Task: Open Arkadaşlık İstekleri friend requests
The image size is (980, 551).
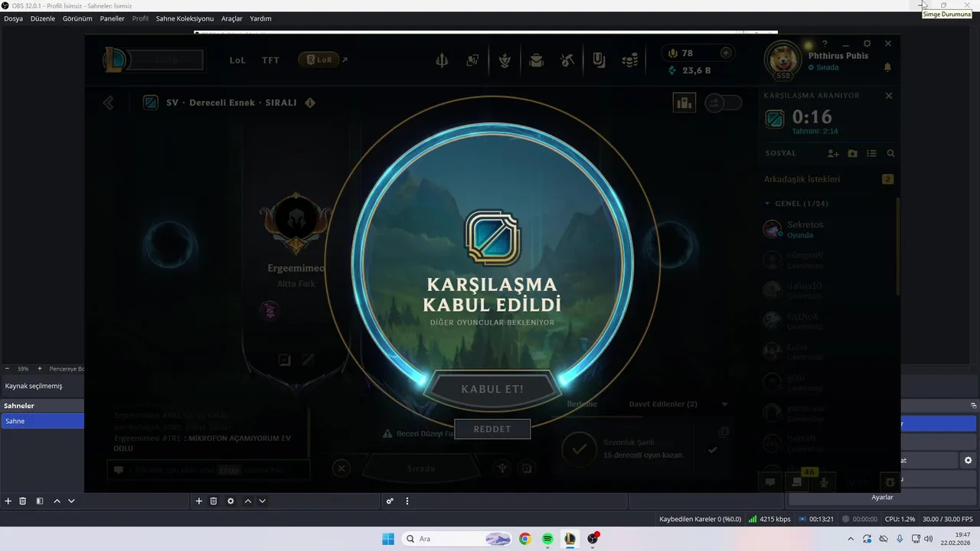Action: click(x=828, y=179)
